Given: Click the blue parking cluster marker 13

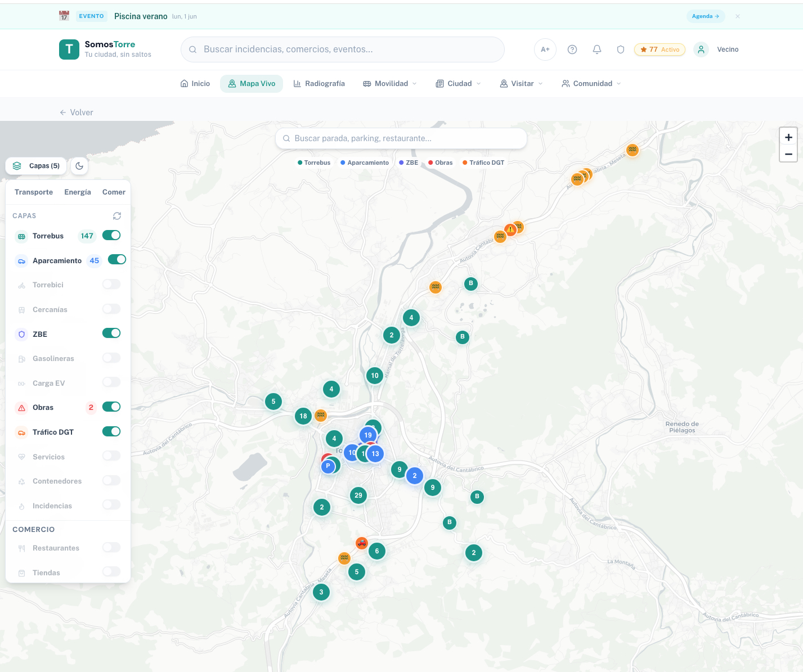Looking at the screenshot, I should 375,454.
